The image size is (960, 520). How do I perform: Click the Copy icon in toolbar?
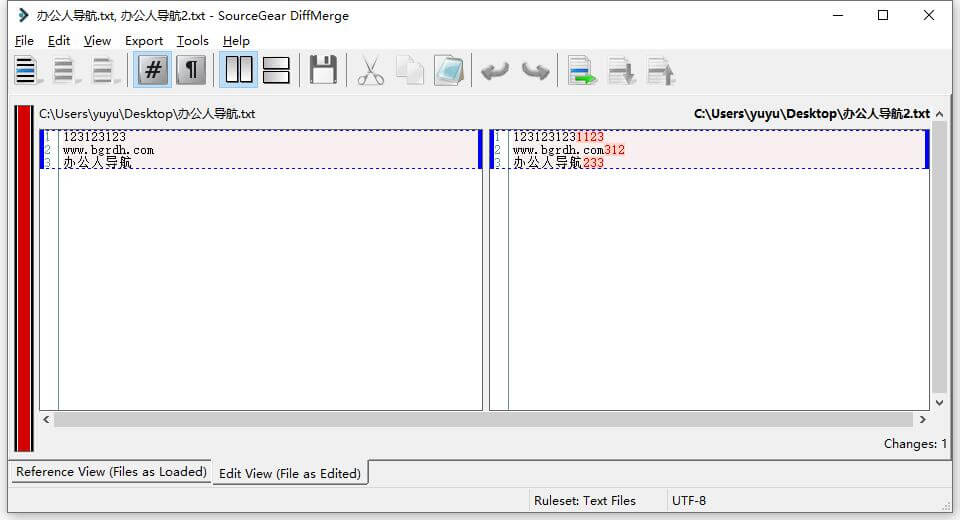tap(409, 70)
